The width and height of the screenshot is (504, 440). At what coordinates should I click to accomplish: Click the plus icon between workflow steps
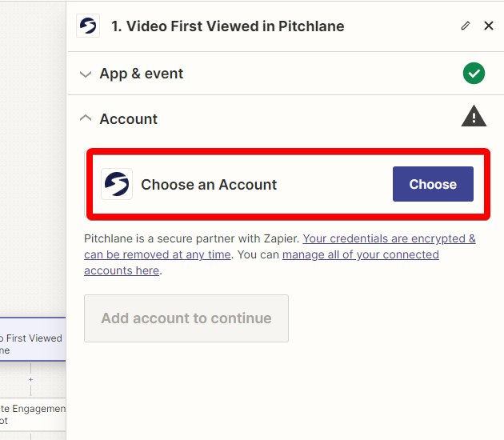coord(30,379)
